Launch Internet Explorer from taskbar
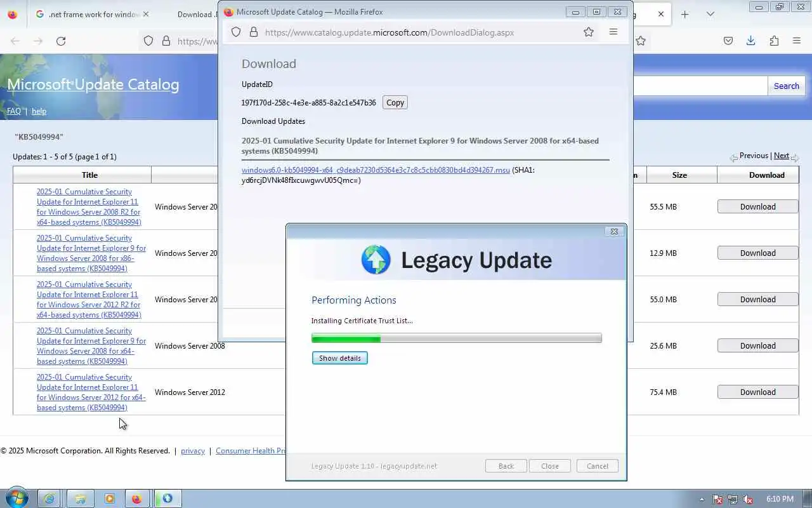Screen dimensions: 812x508 [x=49, y=498]
